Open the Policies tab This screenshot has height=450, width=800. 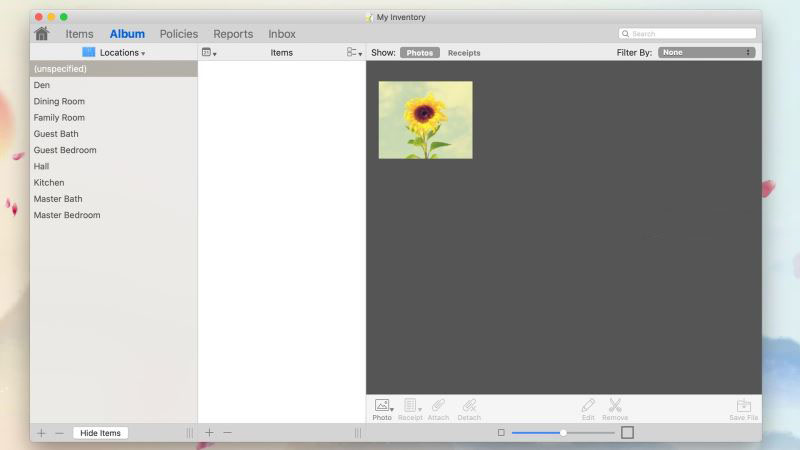point(179,34)
